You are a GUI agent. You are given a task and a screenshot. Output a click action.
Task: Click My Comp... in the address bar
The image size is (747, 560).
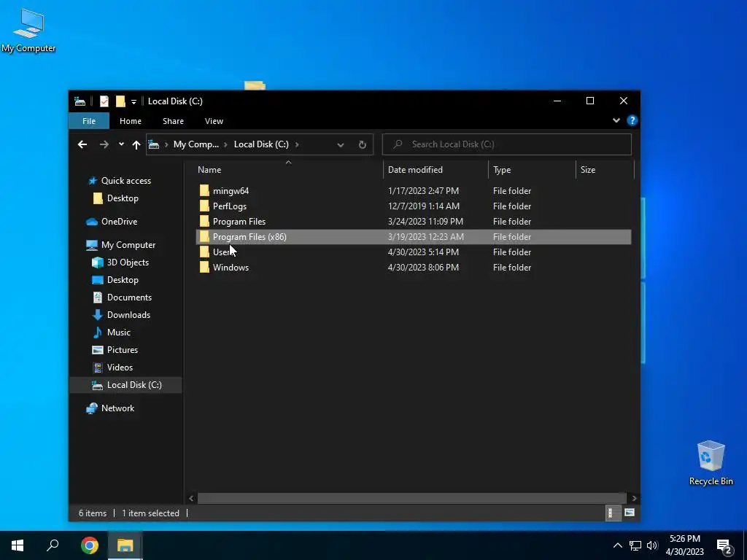[196, 144]
